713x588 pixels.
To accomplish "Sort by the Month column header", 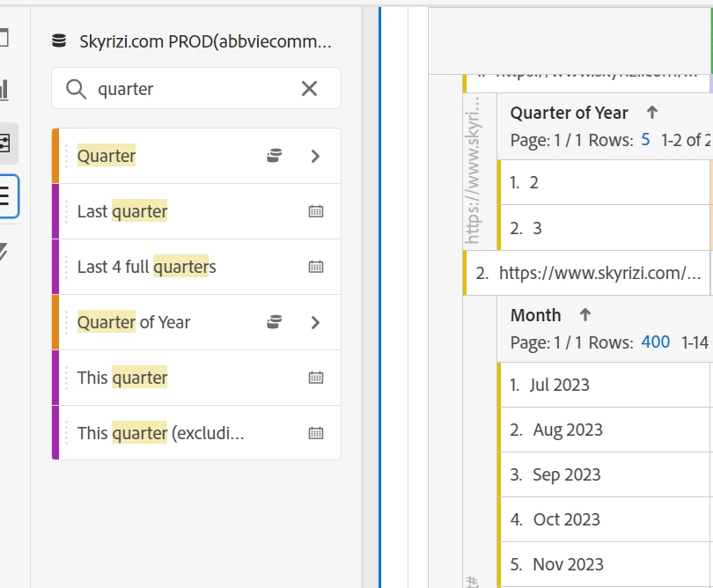I will (536, 315).
